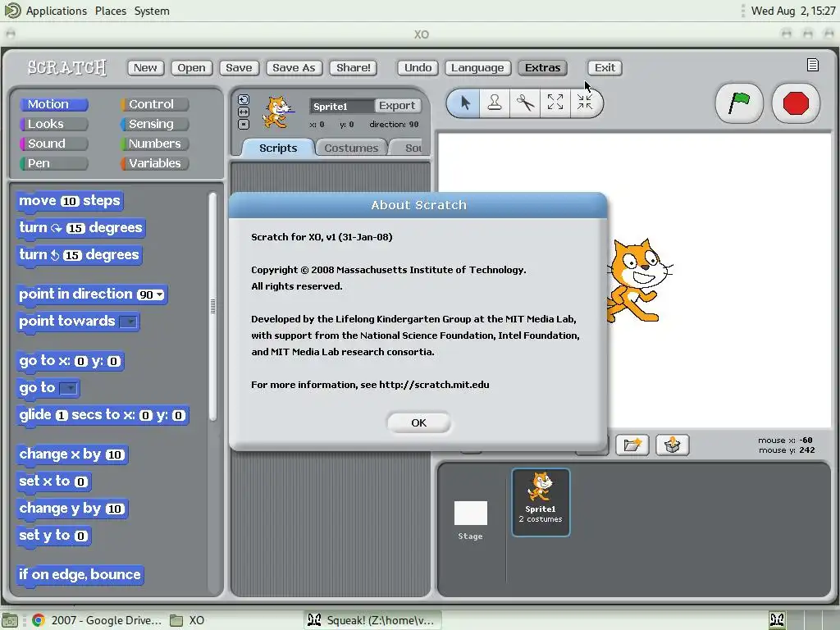Click the change x by 10 block
The width and height of the screenshot is (840, 630).
pyautogui.click(x=72, y=454)
